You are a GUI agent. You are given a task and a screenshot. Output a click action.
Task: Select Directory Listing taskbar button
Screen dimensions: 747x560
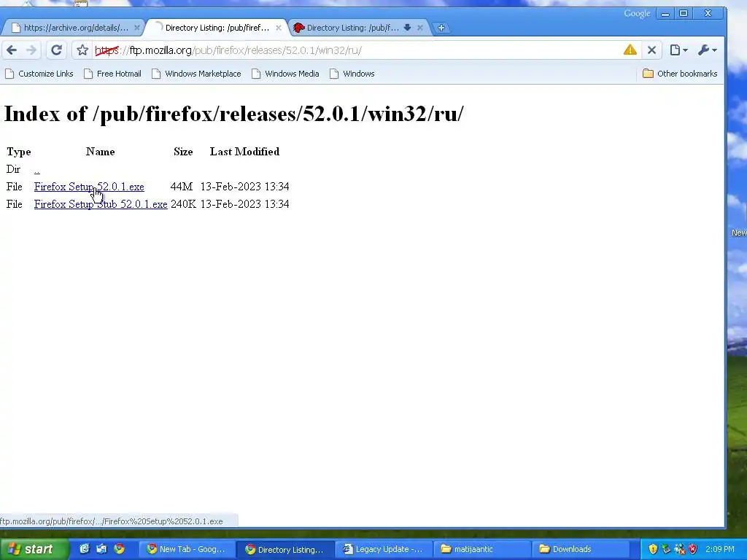[x=285, y=549]
